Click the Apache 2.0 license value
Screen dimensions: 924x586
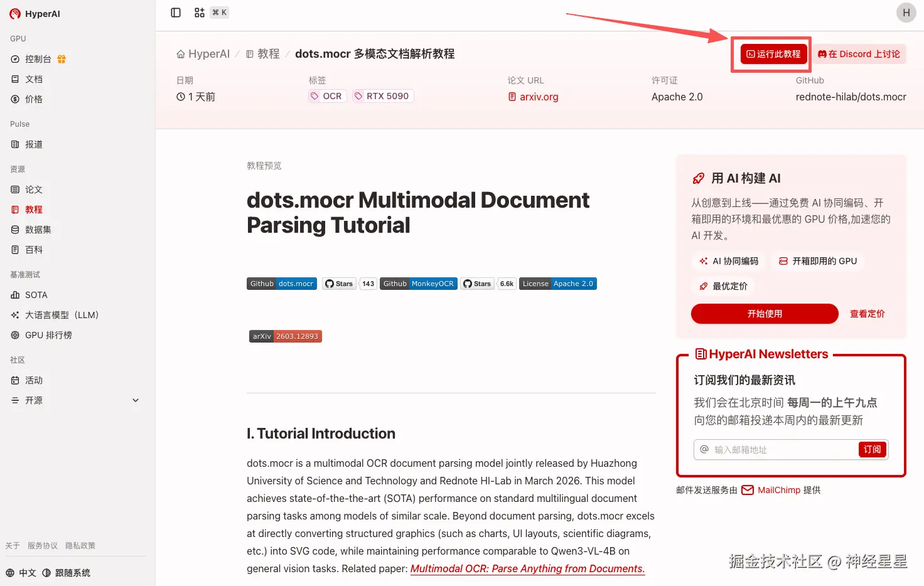click(x=677, y=97)
